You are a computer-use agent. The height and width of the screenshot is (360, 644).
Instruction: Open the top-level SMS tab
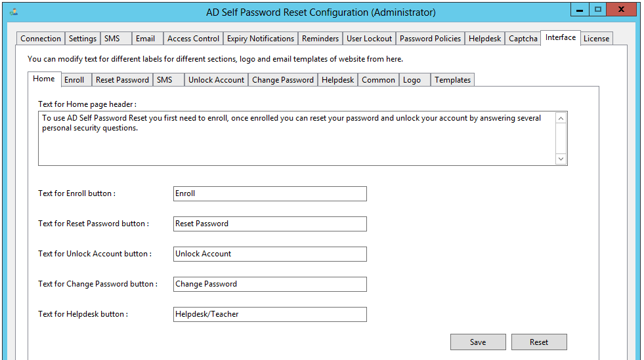click(x=116, y=39)
